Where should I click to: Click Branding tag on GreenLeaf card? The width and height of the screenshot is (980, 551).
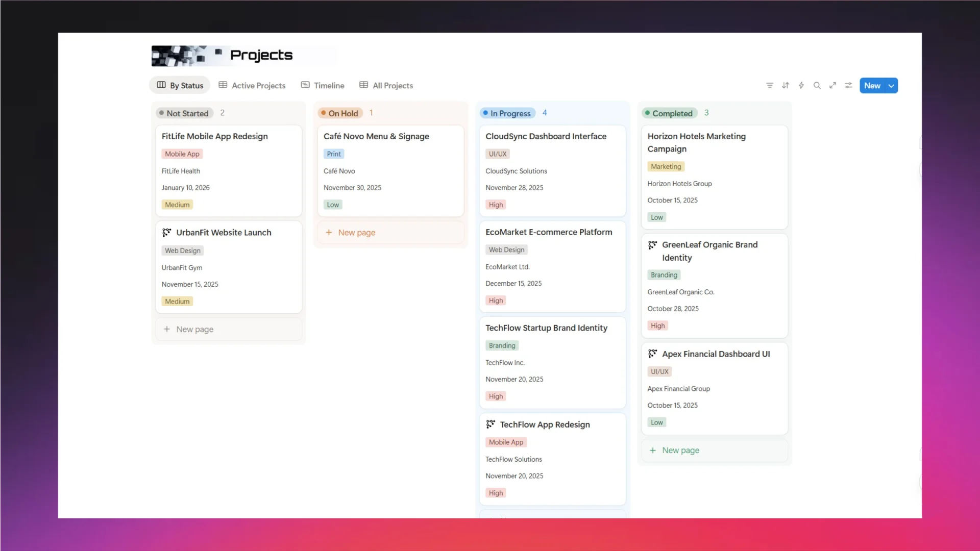tap(664, 275)
